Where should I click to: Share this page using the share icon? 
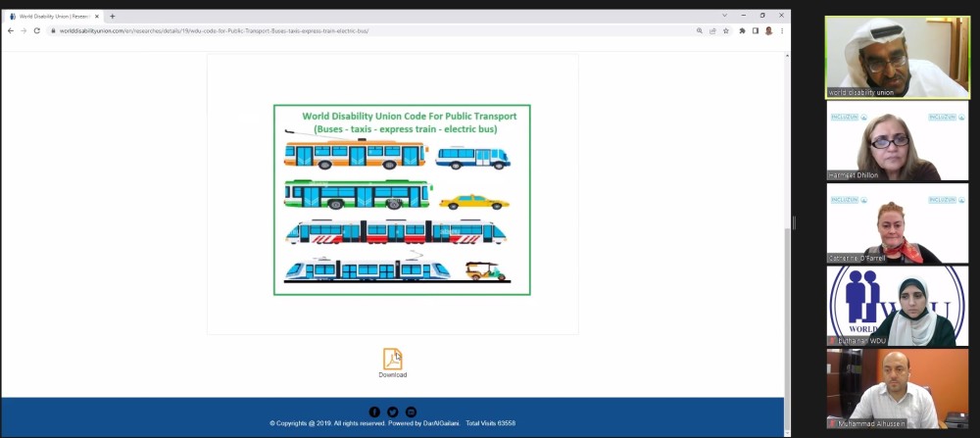click(x=712, y=30)
